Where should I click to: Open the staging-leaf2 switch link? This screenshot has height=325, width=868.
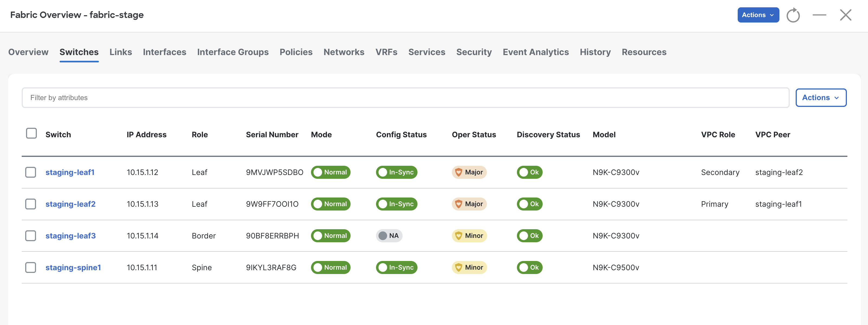(70, 204)
